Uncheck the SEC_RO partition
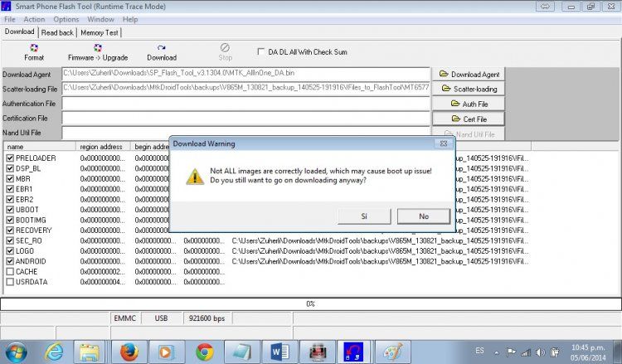This screenshot has width=622, height=364. tap(10, 240)
